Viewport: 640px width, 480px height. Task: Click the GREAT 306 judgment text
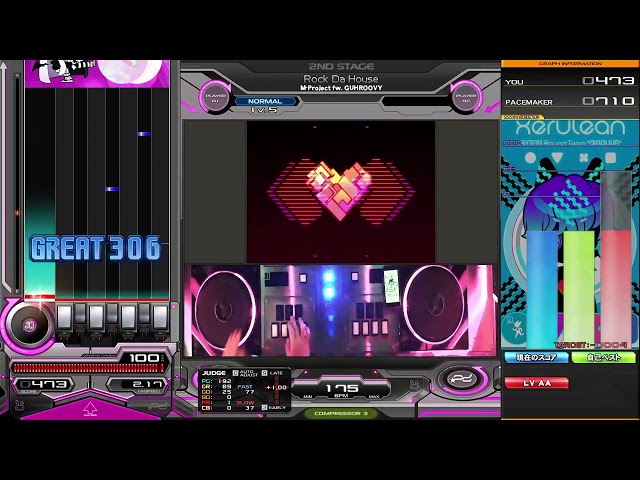pyautogui.click(x=96, y=248)
